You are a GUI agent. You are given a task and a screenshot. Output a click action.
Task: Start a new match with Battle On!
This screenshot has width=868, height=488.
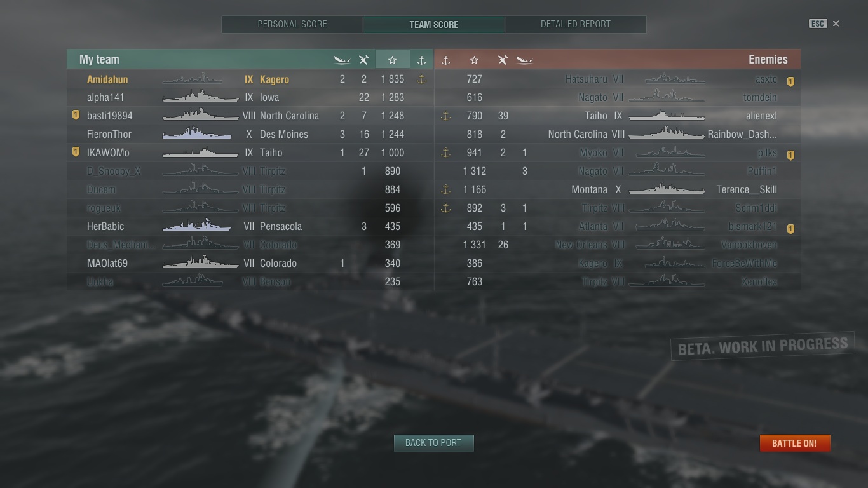click(x=794, y=443)
